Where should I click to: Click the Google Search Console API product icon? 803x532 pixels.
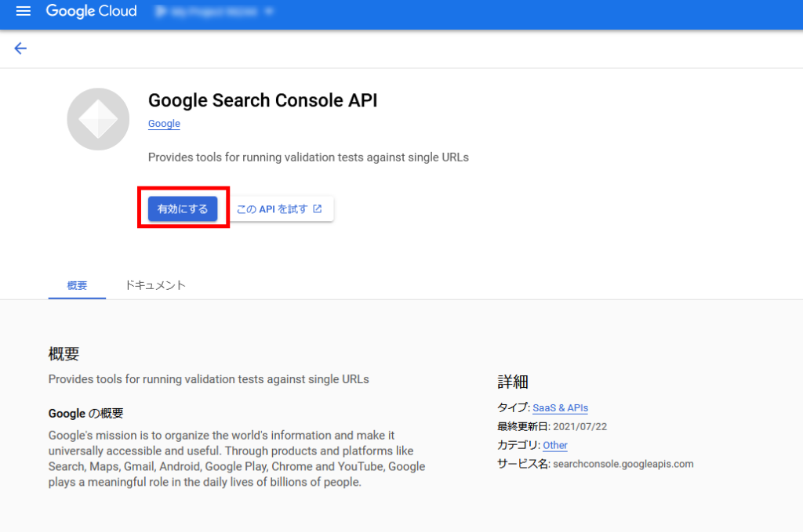click(98, 119)
